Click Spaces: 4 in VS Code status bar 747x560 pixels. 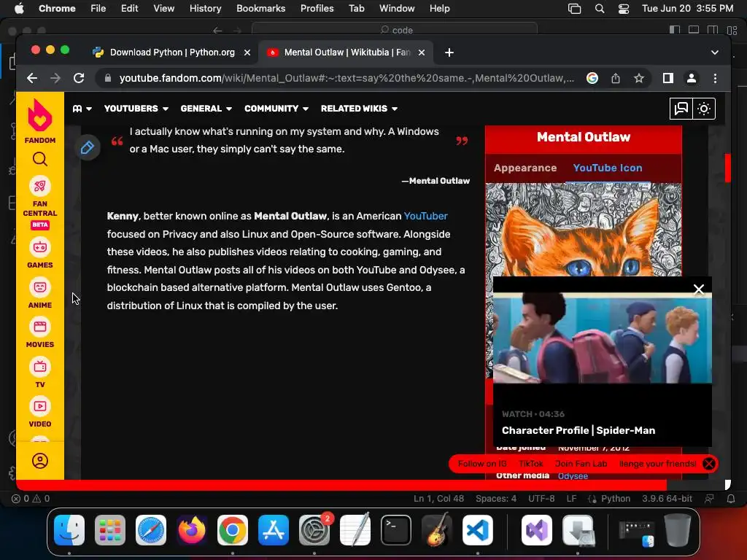click(x=495, y=499)
